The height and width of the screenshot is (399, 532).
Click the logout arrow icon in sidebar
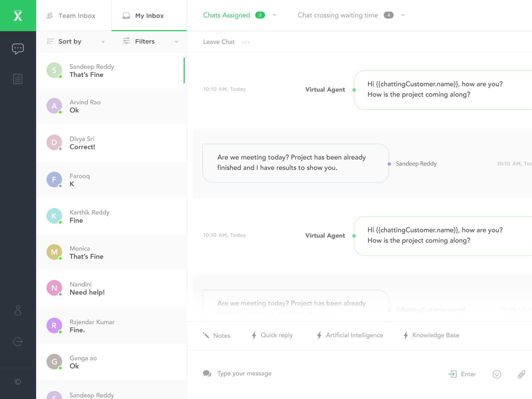(x=18, y=341)
